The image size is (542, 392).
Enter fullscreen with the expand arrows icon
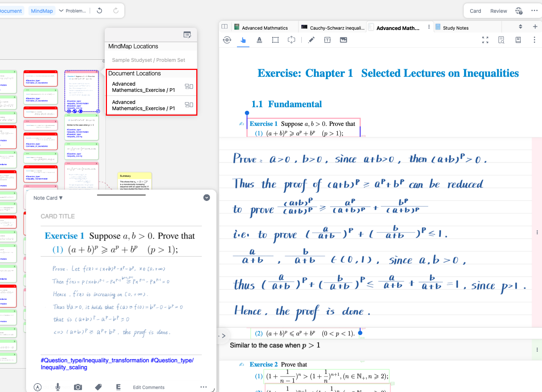click(485, 40)
